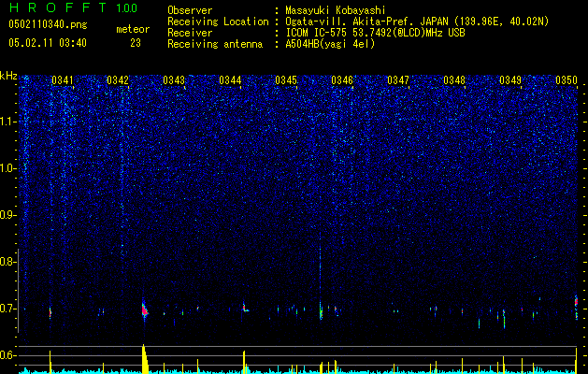Click the ICOM IC-575 receiver text
588x374 pixels.
(x=375, y=33)
